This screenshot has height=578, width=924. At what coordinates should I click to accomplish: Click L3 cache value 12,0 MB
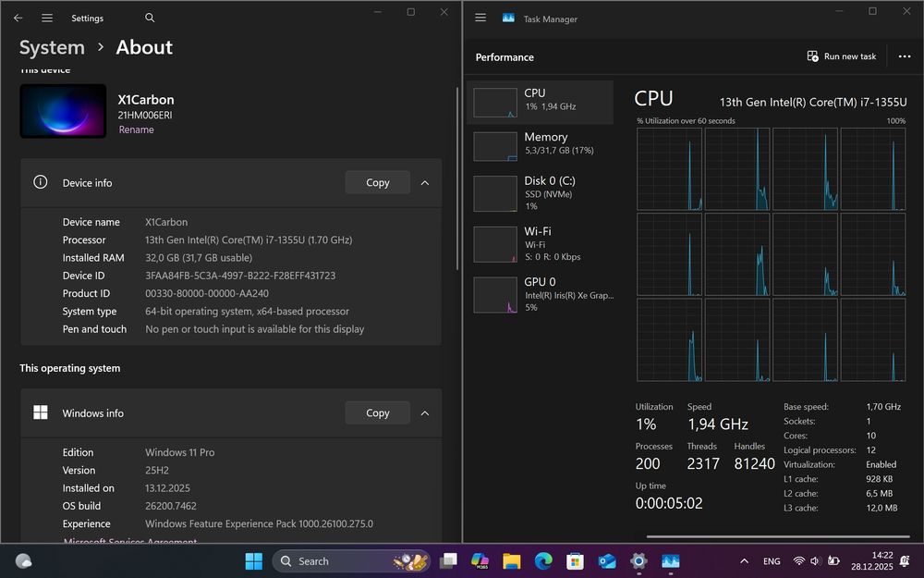(881, 508)
